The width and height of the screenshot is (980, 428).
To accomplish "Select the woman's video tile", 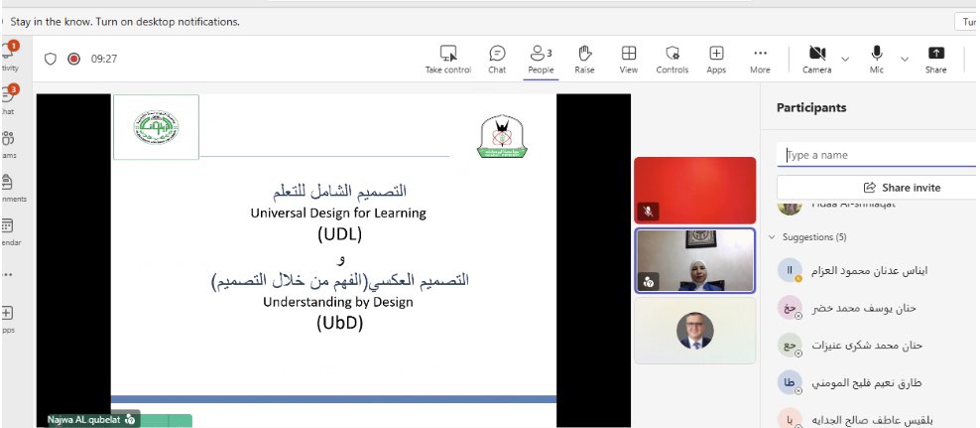I will click(x=695, y=260).
